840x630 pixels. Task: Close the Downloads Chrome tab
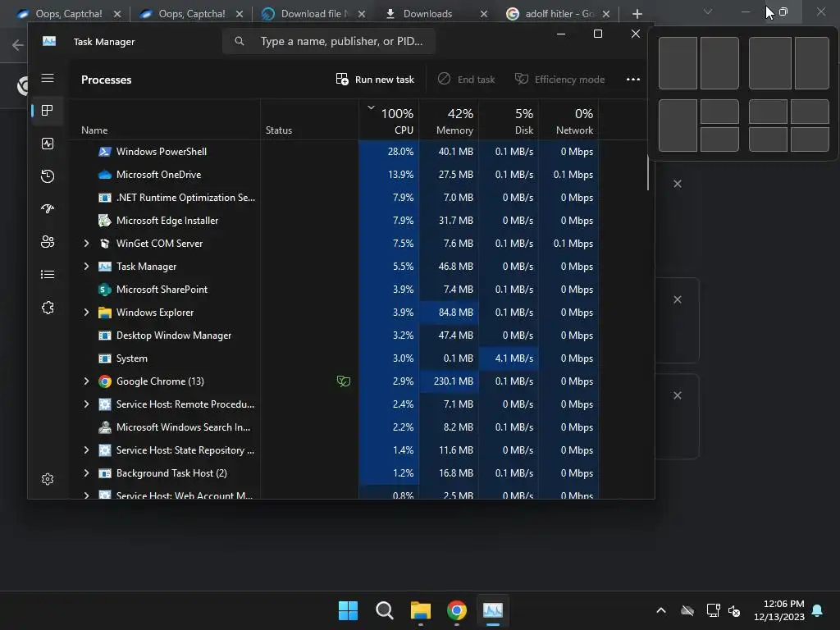(x=484, y=14)
